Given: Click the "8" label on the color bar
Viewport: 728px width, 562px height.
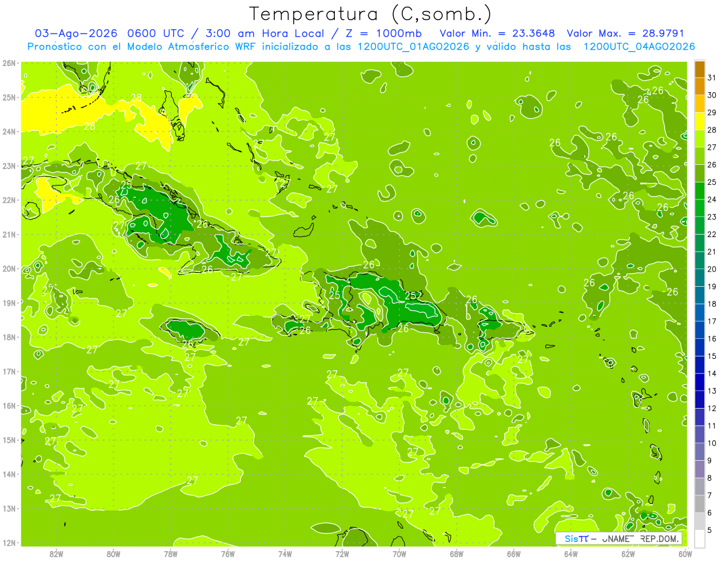Looking at the screenshot, I should click(x=710, y=478).
